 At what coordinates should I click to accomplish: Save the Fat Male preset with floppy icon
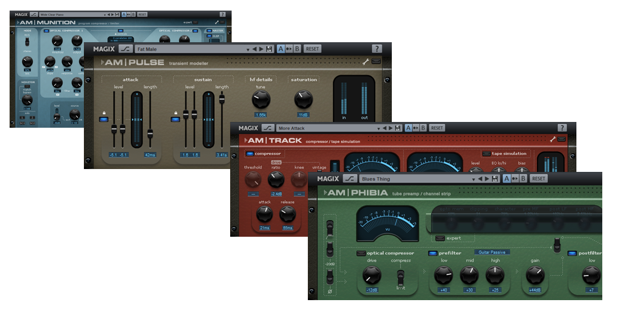point(269,49)
